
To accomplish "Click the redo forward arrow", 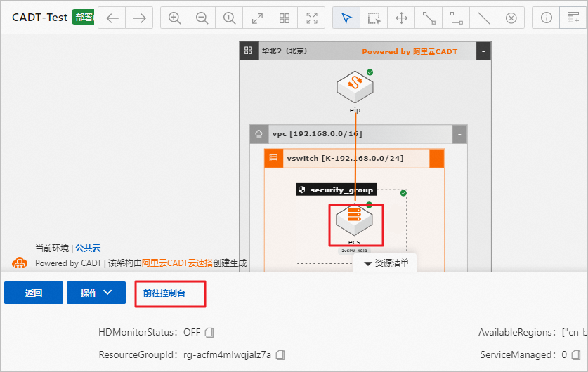I will [x=140, y=18].
